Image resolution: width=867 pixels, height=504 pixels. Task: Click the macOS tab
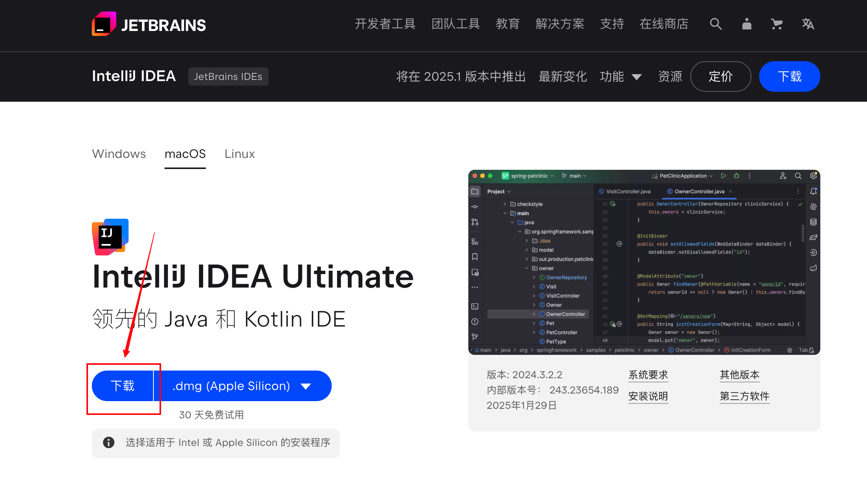pos(185,154)
